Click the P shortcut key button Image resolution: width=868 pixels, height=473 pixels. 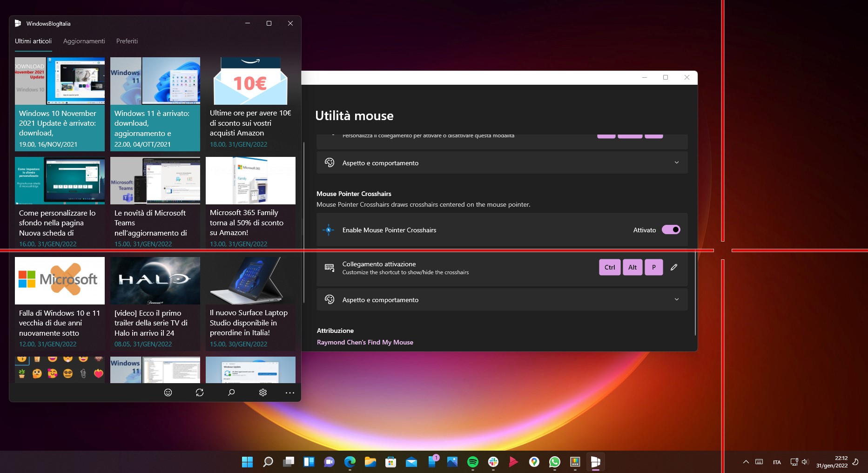coord(654,267)
